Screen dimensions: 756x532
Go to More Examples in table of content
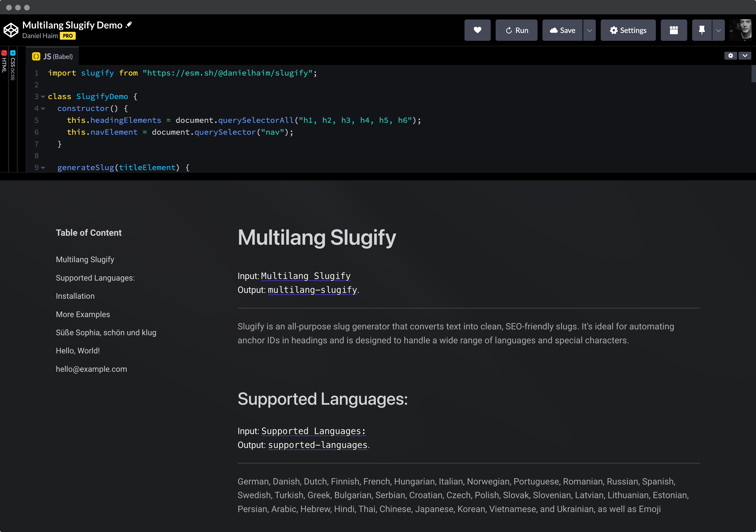83,314
